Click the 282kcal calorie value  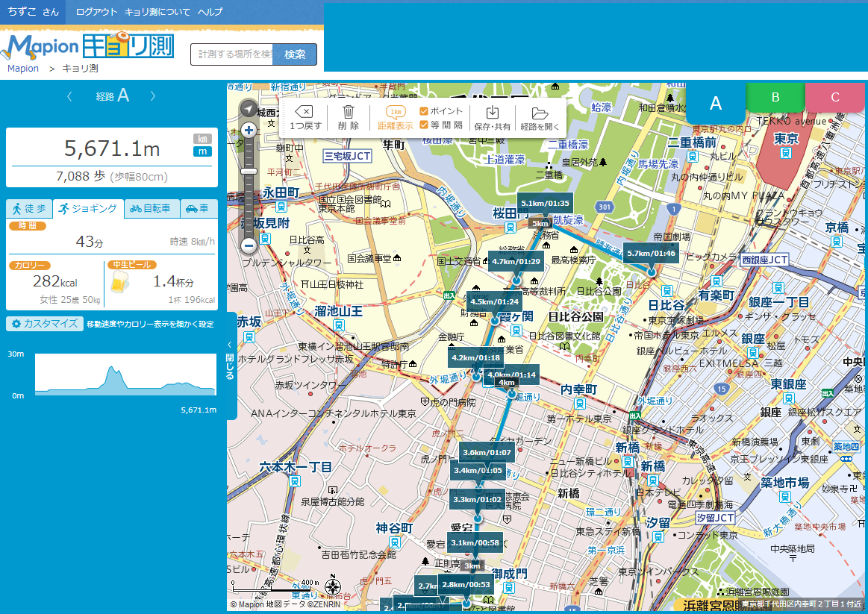[x=54, y=281]
